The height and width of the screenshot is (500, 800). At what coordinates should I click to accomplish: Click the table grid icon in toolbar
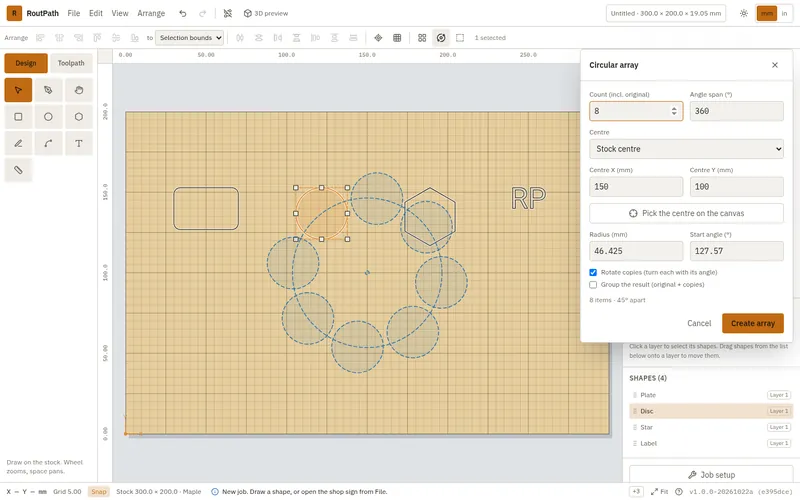click(x=397, y=38)
